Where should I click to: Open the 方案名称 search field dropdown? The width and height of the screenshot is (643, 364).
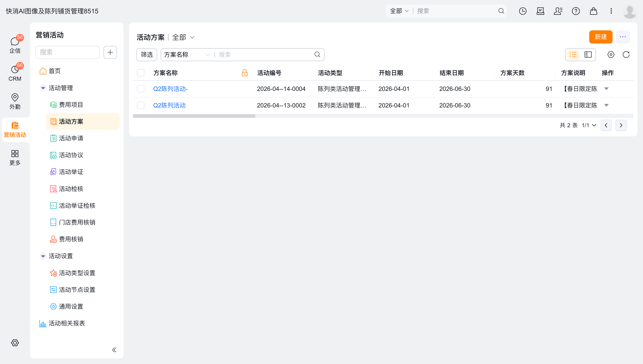(x=187, y=55)
